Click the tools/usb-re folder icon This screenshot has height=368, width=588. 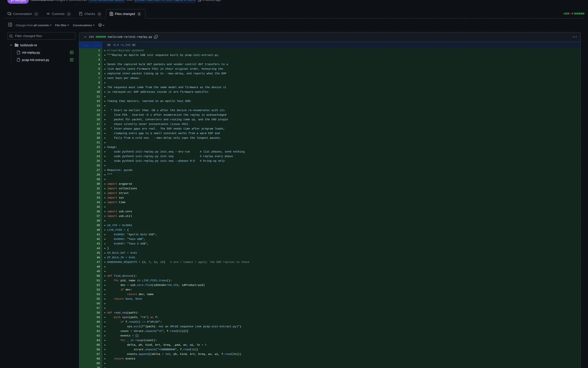pos(17,45)
